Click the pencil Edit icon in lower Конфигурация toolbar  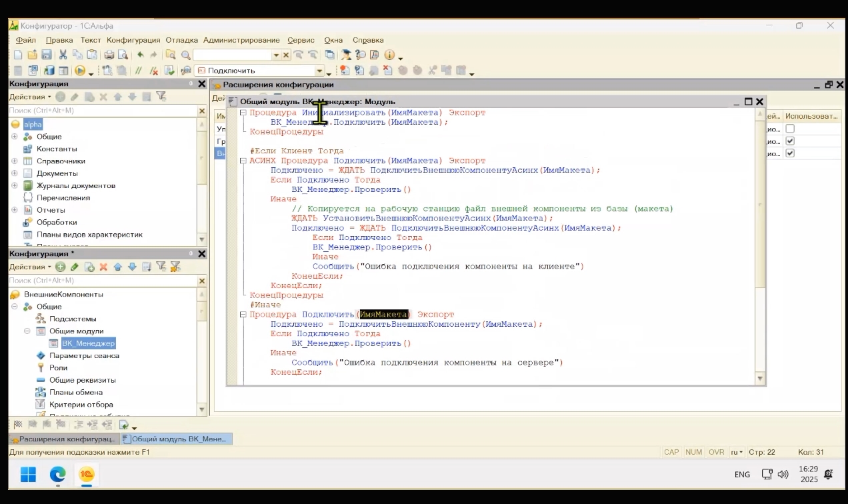pyautogui.click(x=75, y=267)
